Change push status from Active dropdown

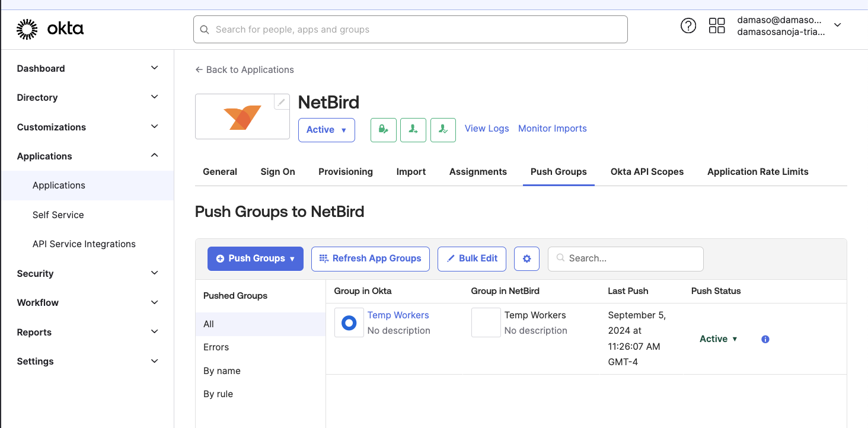tap(718, 338)
